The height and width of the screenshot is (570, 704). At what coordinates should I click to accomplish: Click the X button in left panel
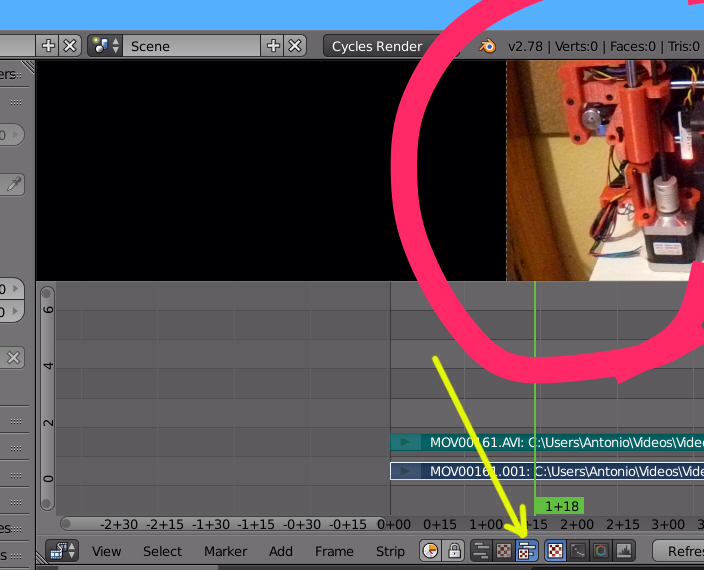pyautogui.click(x=13, y=358)
